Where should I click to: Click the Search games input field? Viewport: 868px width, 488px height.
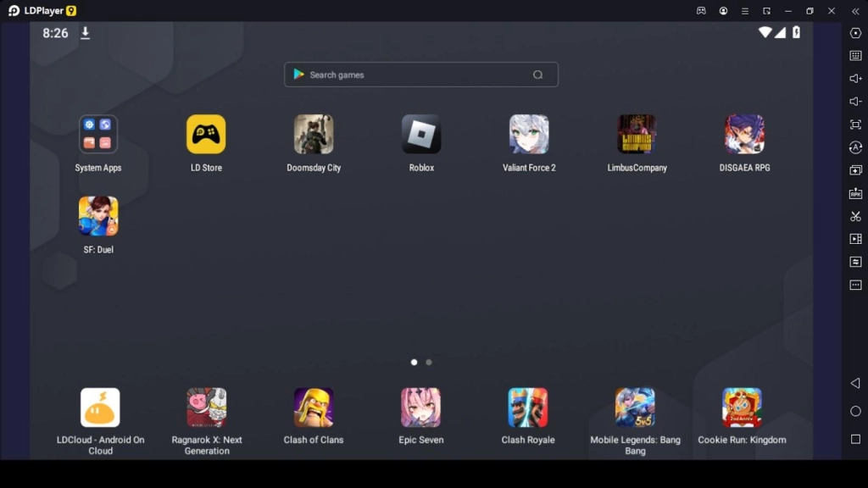[x=415, y=75]
